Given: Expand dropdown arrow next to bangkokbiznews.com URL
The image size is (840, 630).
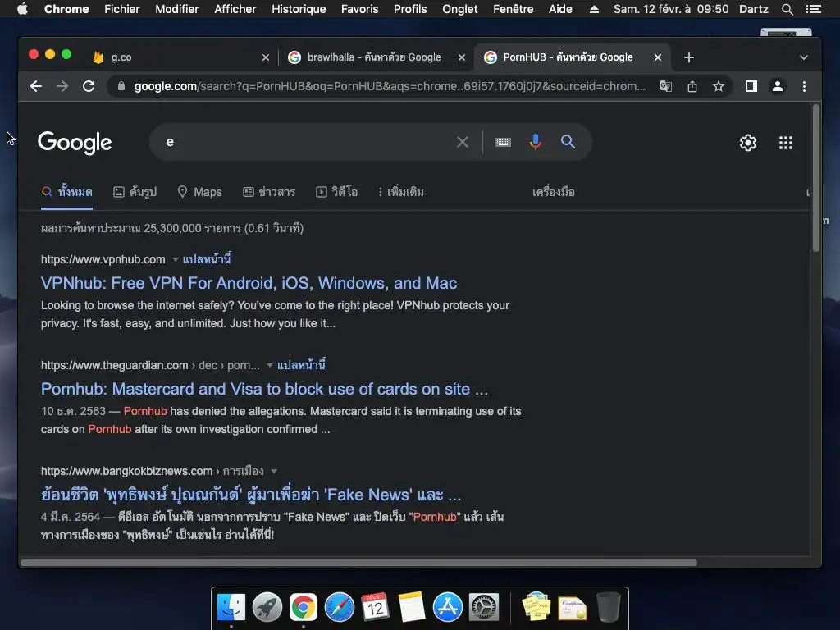Looking at the screenshot, I should tap(274, 472).
